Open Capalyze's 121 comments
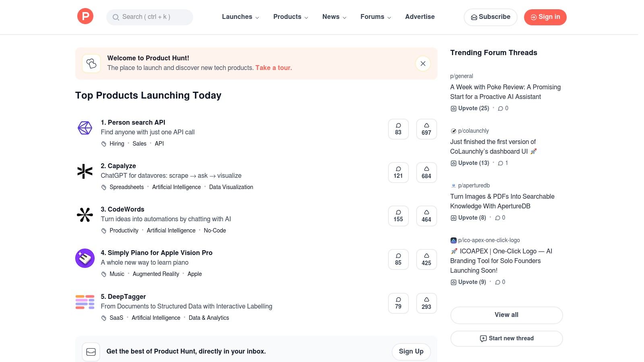The image size is (644, 362). (x=398, y=173)
